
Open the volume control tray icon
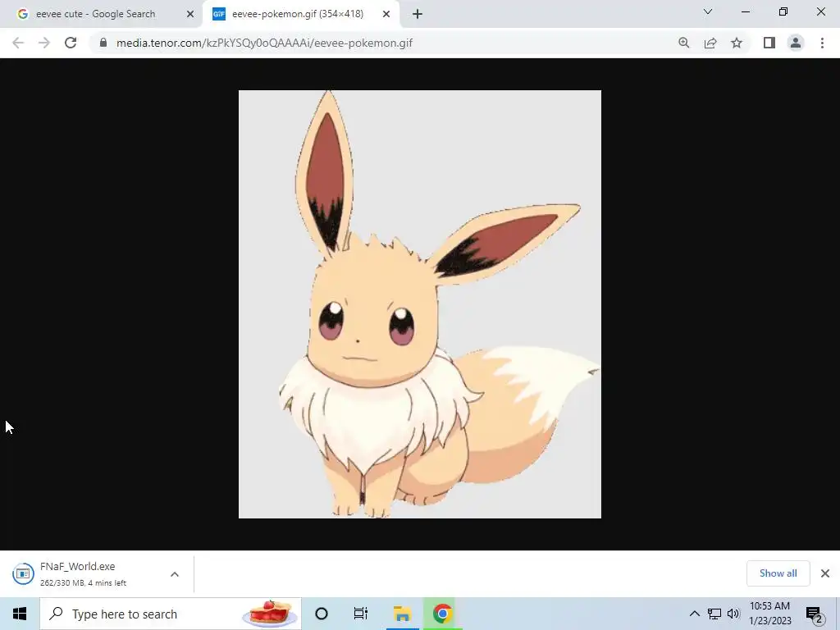coord(733,614)
